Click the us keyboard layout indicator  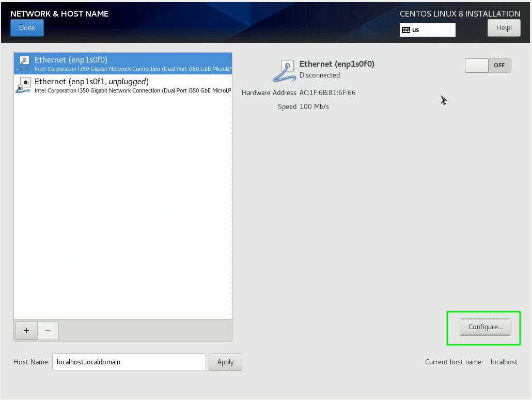pos(428,30)
